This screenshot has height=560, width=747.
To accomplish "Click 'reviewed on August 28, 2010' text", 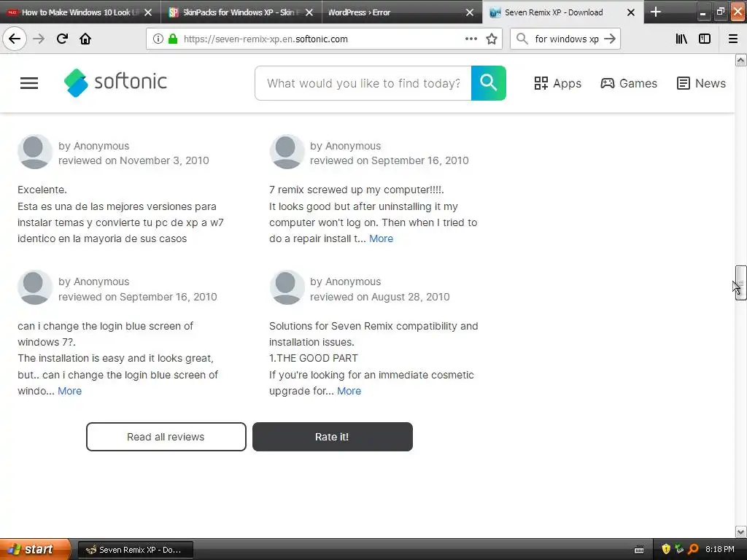I will click(x=379, y=297).
